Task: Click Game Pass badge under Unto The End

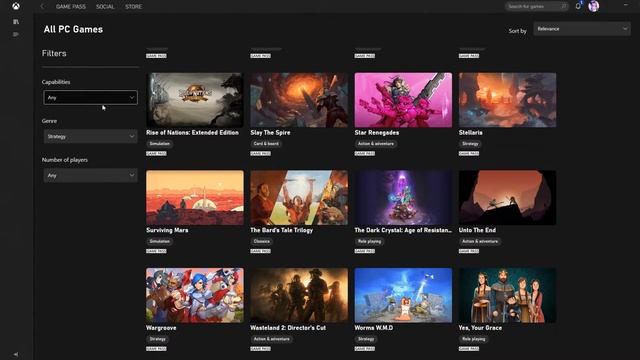Action: point(469,251)
